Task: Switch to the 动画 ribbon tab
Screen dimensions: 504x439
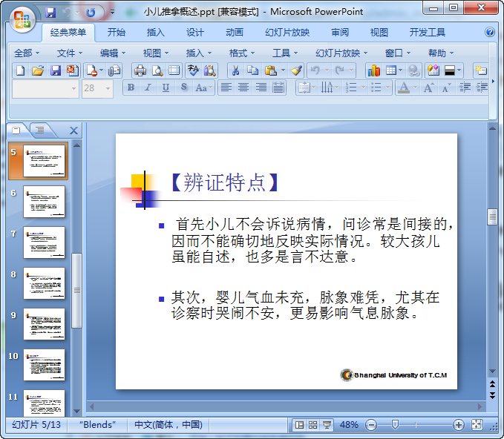Action: 234,32
